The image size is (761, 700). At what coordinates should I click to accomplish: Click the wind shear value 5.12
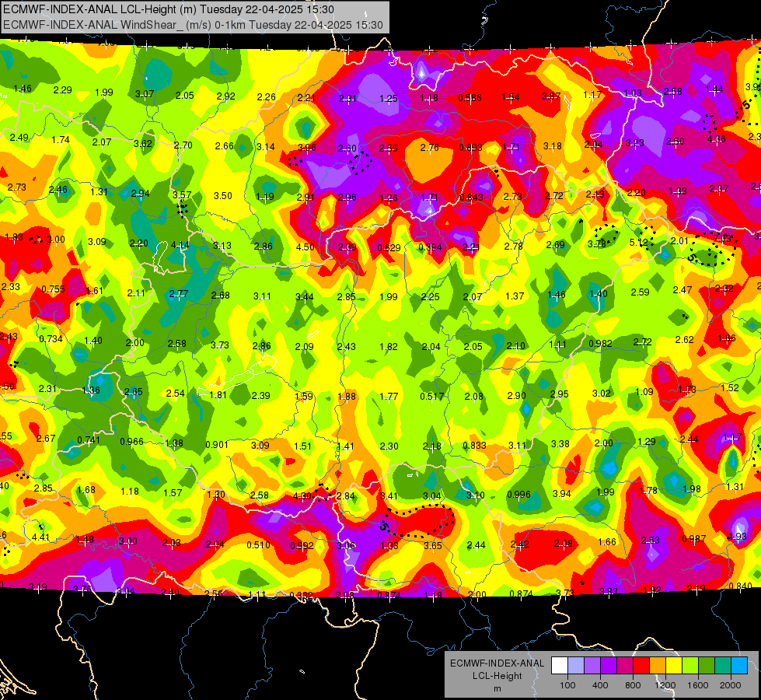click(638, 242)
